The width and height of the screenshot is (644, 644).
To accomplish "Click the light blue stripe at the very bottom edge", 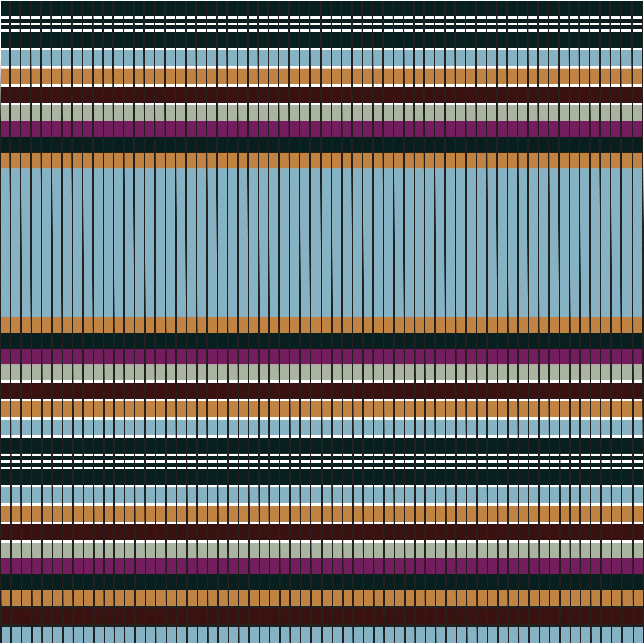I will point(327,635).
